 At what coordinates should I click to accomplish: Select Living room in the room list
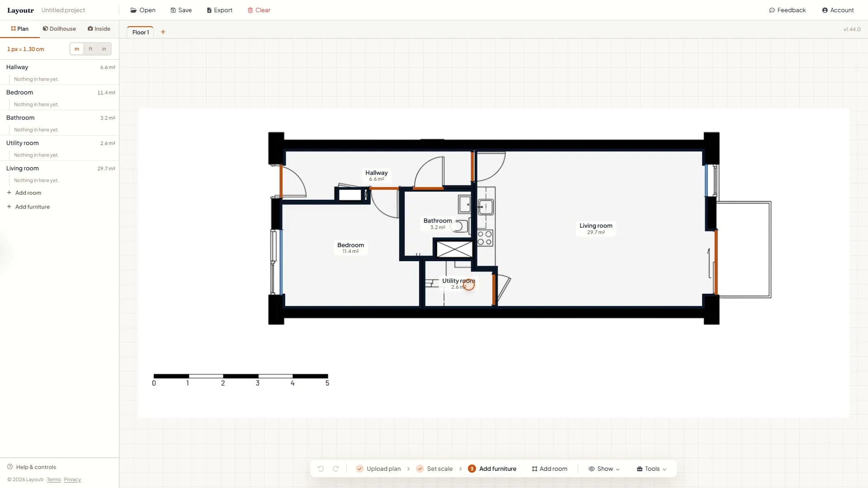(x=60, y=169)
